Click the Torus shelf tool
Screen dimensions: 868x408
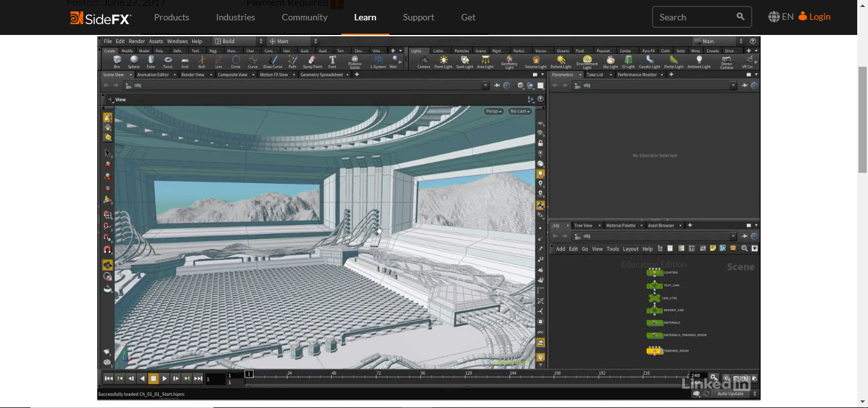pyautogui.click(x=168, y=62)
